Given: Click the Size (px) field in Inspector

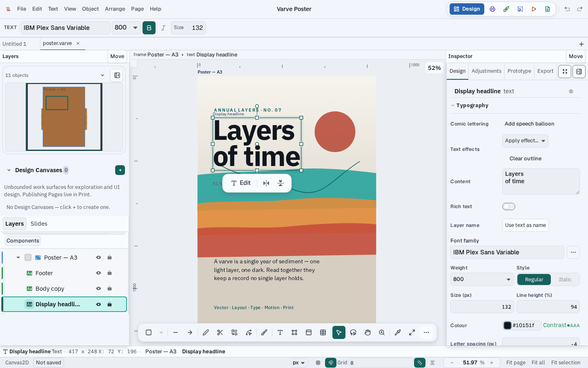Looking at the screenshot, I should tap(482, 307).
